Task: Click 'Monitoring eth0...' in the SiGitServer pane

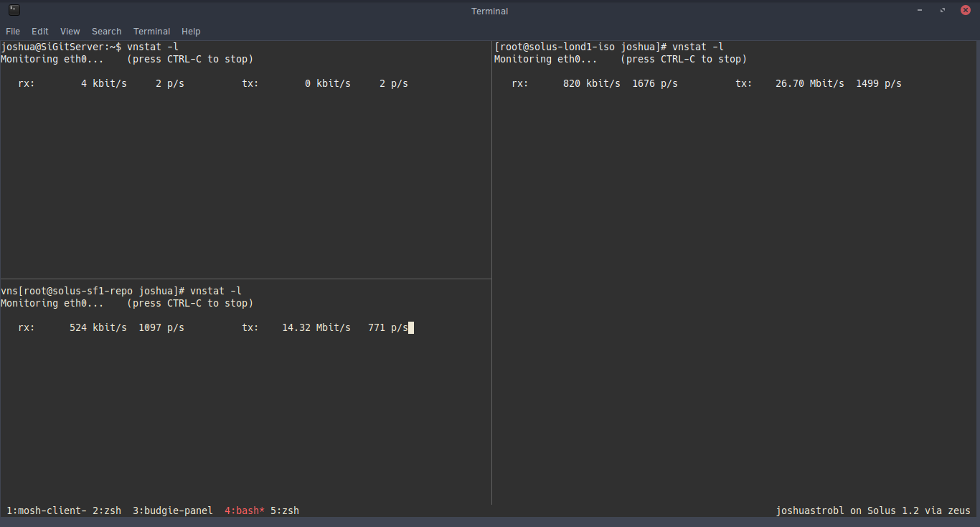Action: point(52,59)
